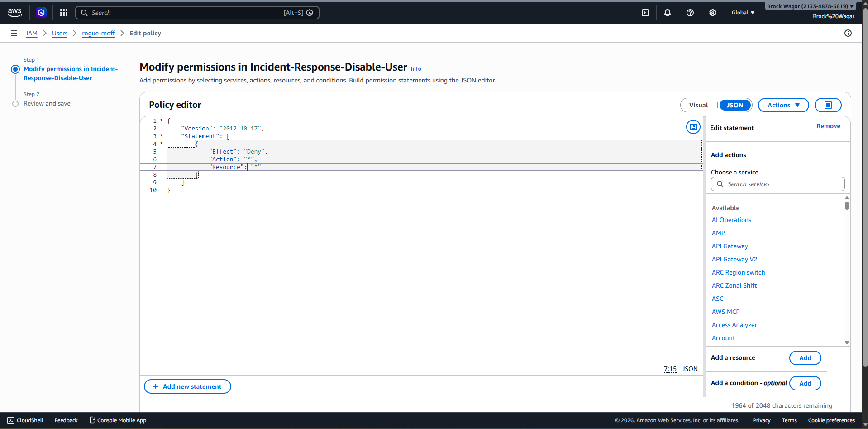Remove the current statement

point(828,126)
